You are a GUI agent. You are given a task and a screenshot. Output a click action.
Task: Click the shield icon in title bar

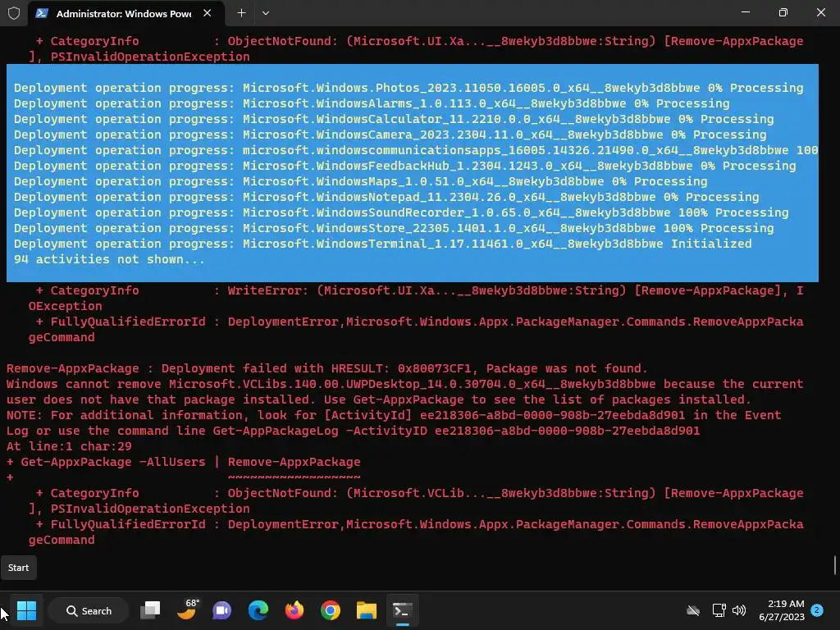click(x=14, y=13)
